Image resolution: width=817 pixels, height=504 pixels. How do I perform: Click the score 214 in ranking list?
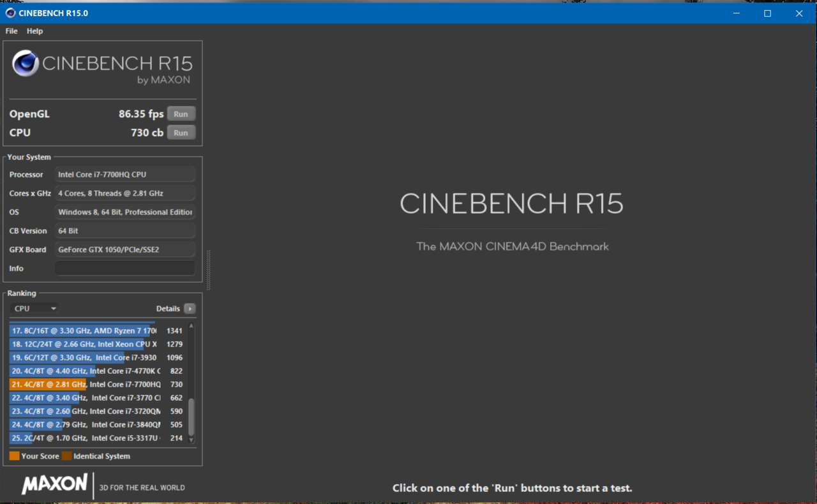click(x=176, y=438)
